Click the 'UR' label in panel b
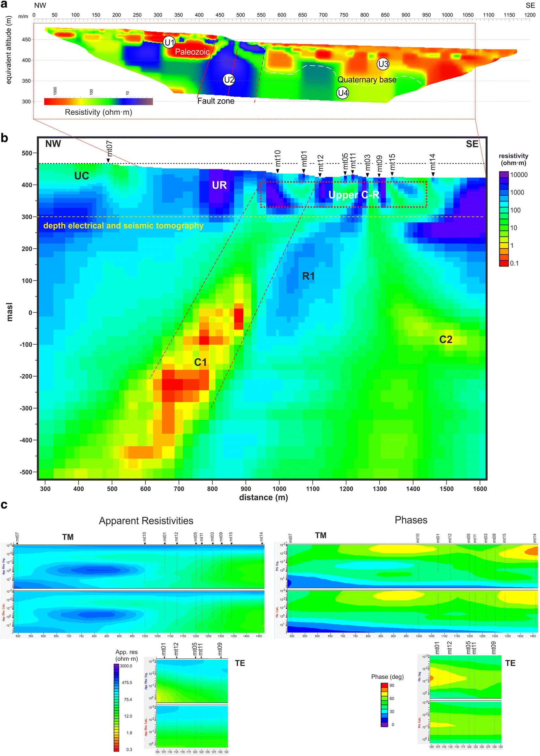The image size is (540, 756). pyautogui.click(x=219, y=185)
